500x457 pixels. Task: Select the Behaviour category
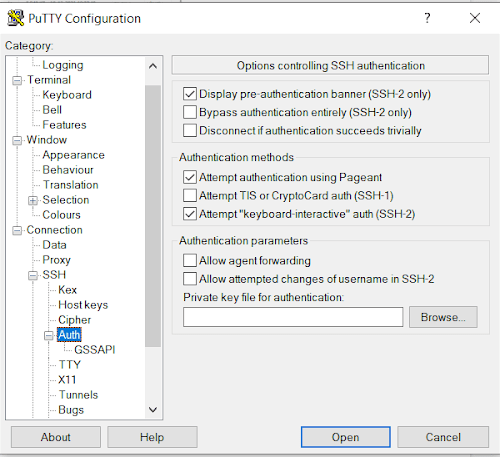pos(68,170)
